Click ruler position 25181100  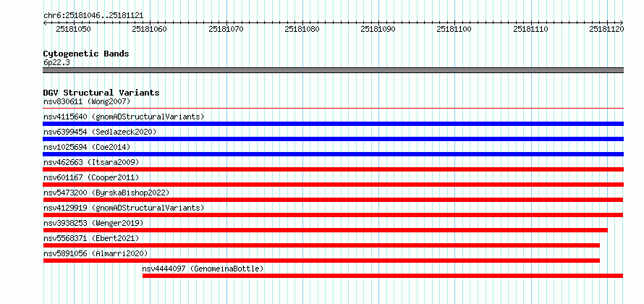pos(454,29)
